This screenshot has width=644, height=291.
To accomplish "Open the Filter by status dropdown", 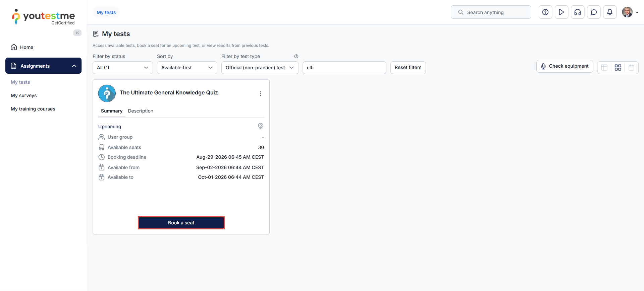I will point(122,68).
